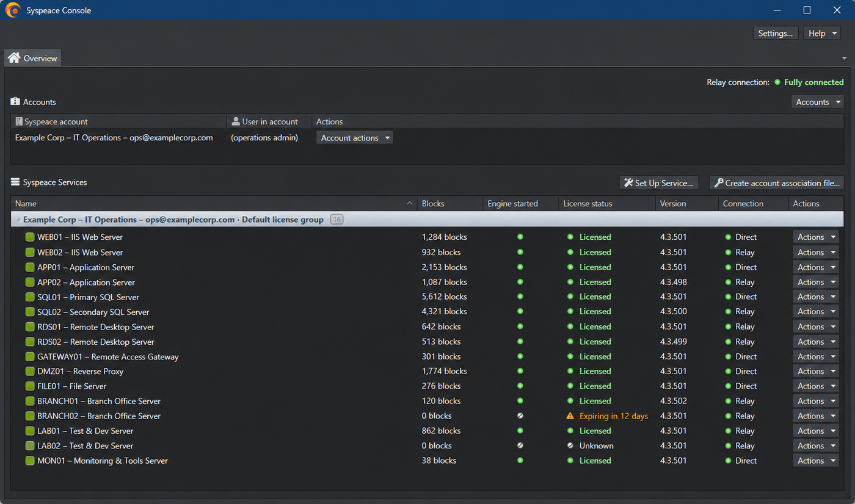855x504 pixels.
Task: Click the Syspeace Services list icon
Action: click(x=15, y=182)
